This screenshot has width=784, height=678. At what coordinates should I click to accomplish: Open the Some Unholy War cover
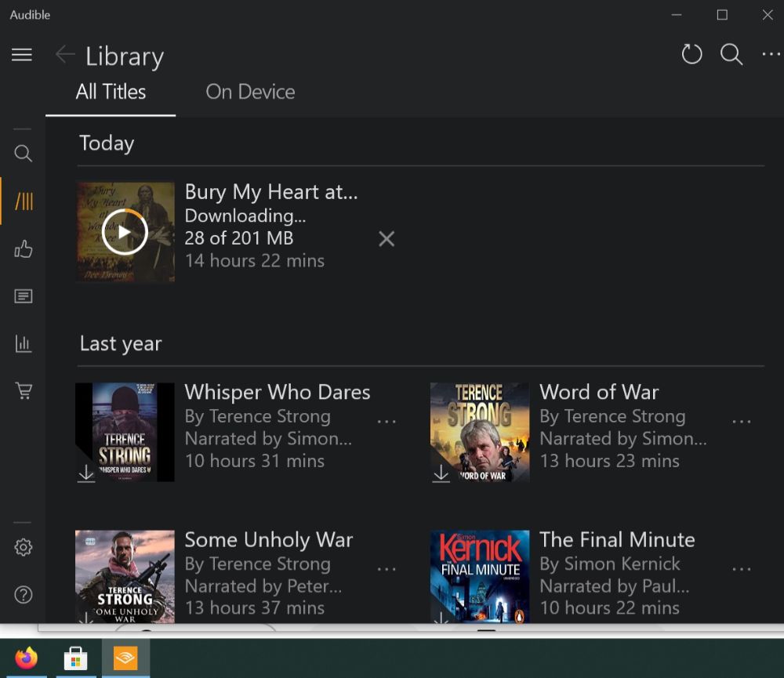pyautogui.click(x=125, y=577)
